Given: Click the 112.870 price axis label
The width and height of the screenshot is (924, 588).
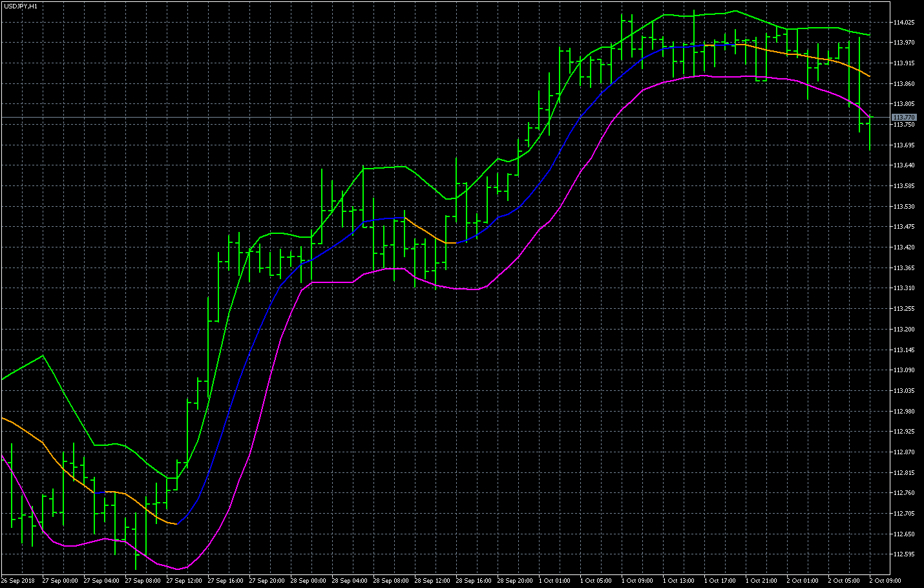Looking at the screenshot, I should 904,452.
